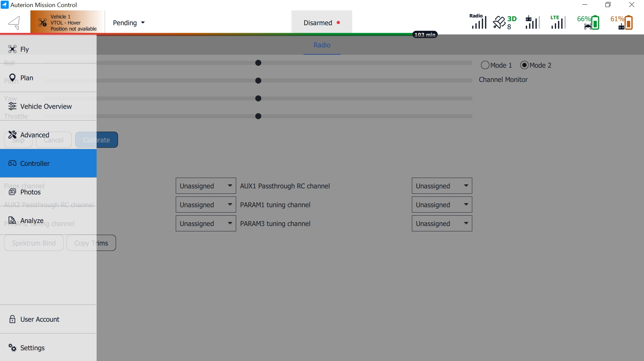This screenshot has width=644, height=361.
Task: Click the Vehicle 1 VTOL status indicator
Action: click(67, 22)
